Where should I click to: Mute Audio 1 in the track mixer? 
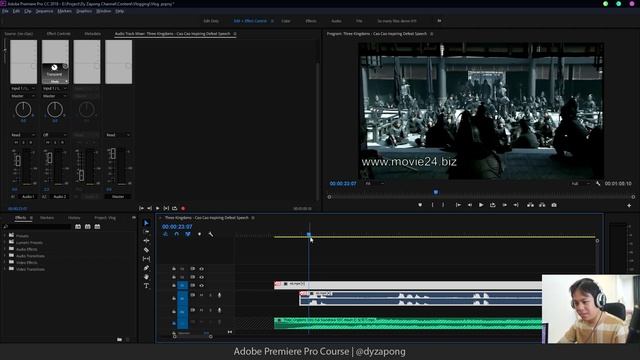pos(16,142)
